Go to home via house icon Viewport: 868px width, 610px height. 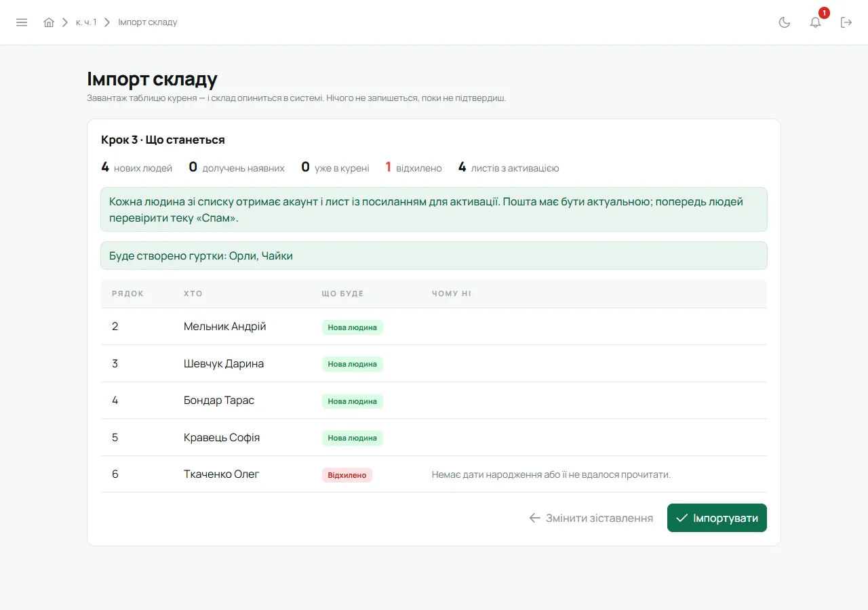click(x=49, y=22)
